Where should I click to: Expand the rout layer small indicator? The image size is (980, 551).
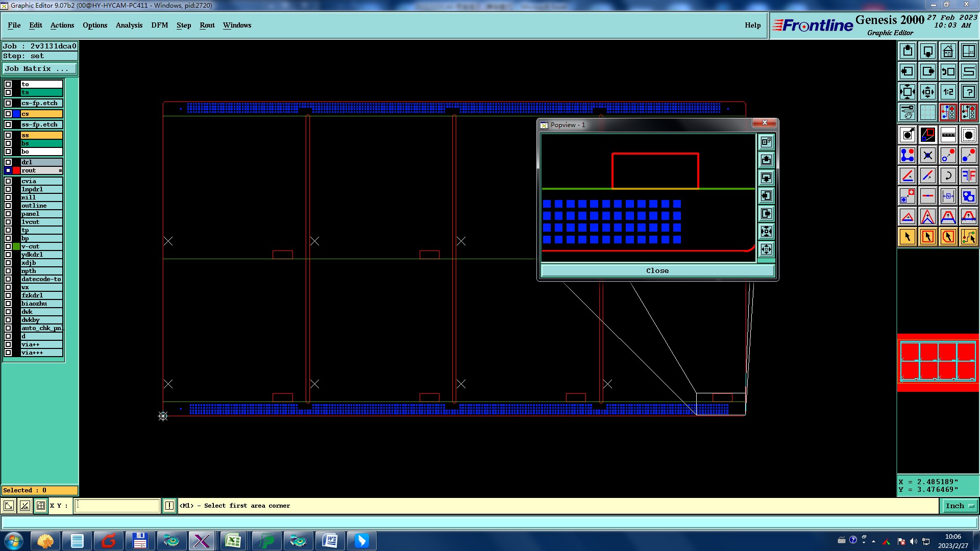coord(60,170)
